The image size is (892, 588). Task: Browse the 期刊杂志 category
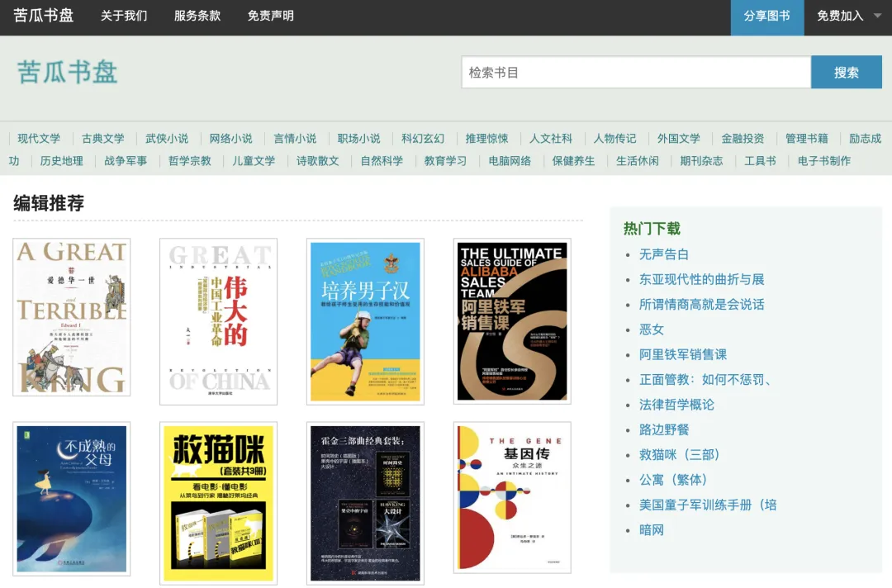(701, 161)
